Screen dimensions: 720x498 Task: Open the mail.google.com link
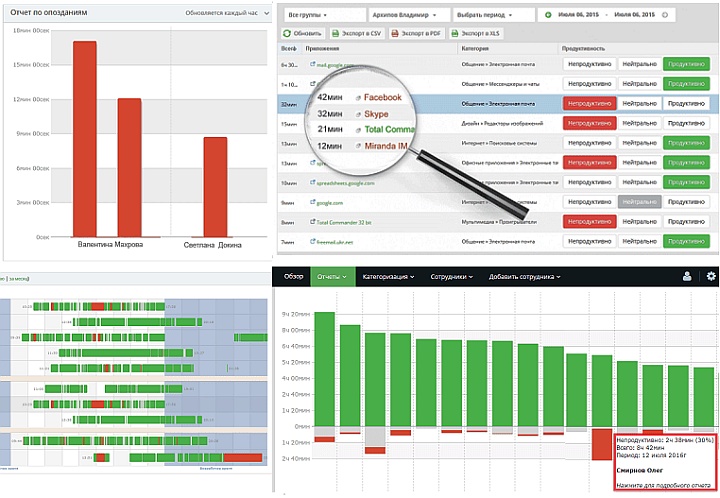tap(335, 65)
